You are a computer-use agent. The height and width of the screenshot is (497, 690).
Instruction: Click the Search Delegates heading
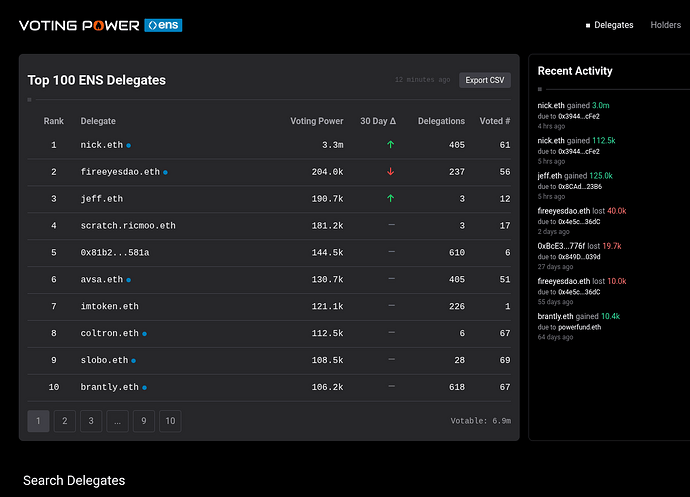click(x=74, y=480)
